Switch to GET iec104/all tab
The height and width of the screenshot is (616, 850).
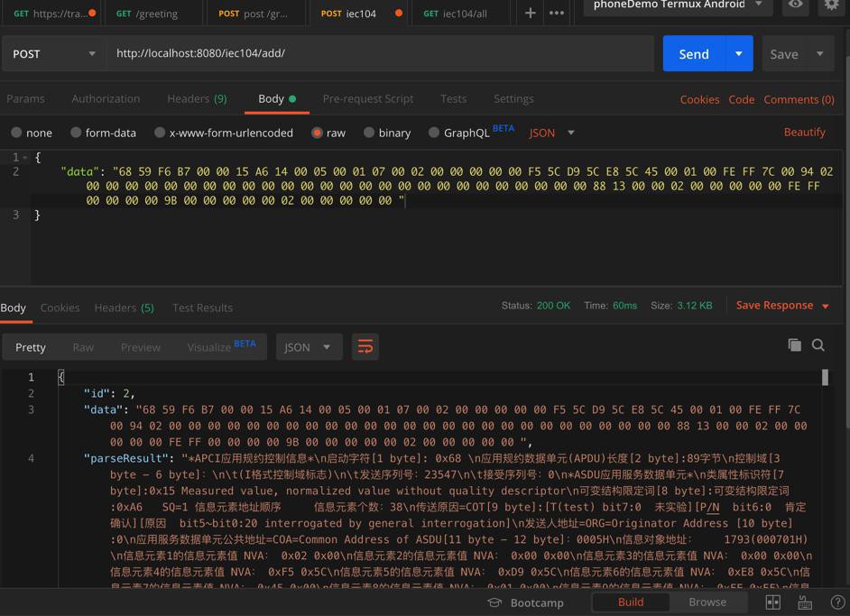460,14
